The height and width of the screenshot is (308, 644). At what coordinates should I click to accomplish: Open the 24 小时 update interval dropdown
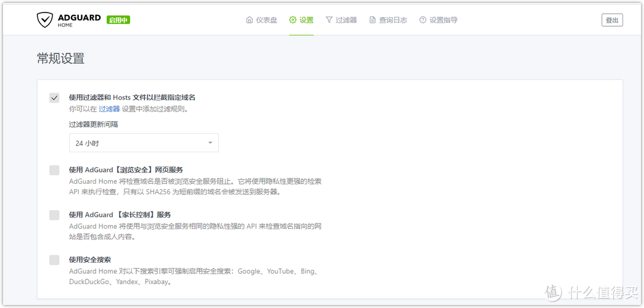pos(144,143)
